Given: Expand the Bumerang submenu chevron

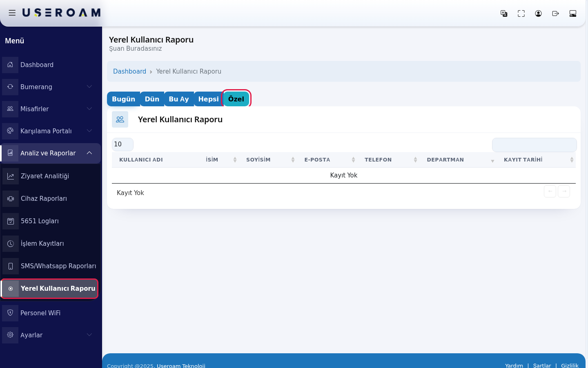Looking at the screenshot, I should (x=89, y=87).
